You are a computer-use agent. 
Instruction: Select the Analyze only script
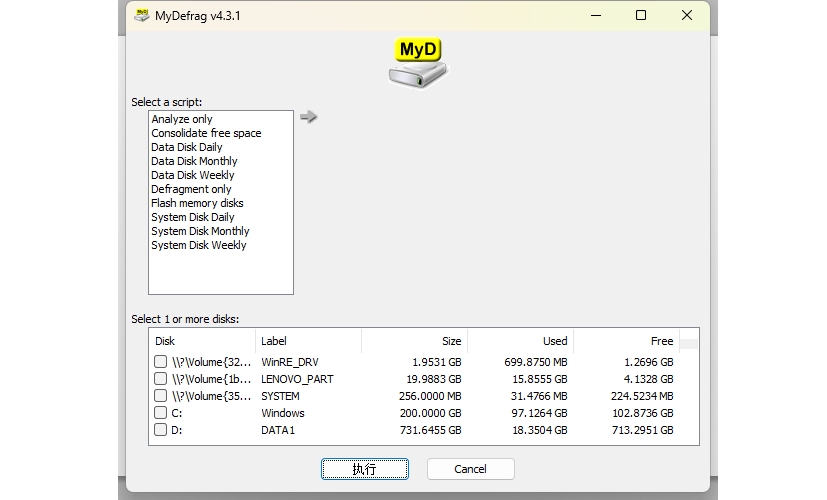[182, 119]
